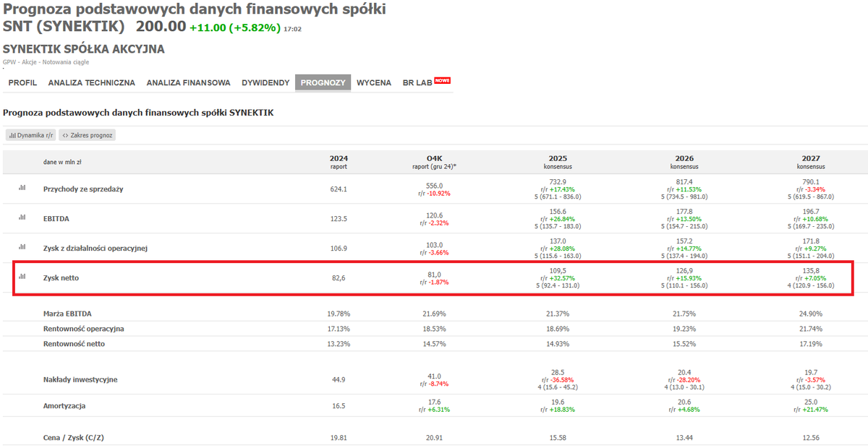
Task: Click the 624.1 revenue value for 2024
Action: tap(339, 189)
